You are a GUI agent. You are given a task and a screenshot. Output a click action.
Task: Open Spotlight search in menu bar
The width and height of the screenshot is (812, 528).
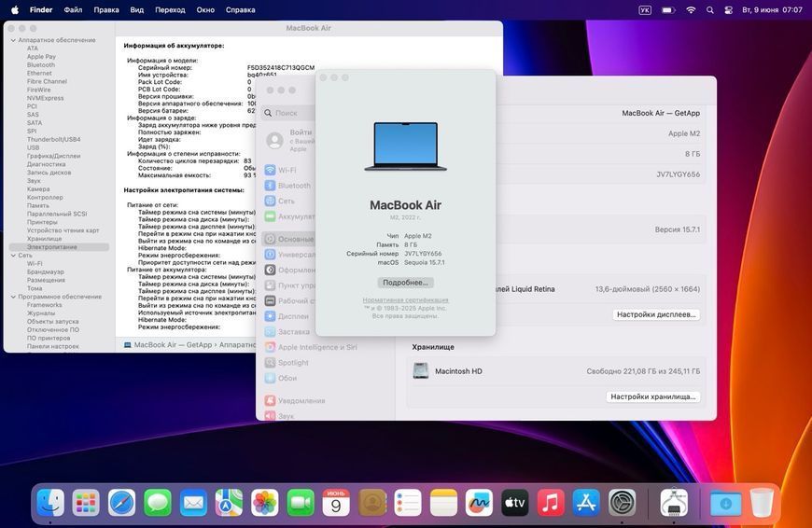710,10
